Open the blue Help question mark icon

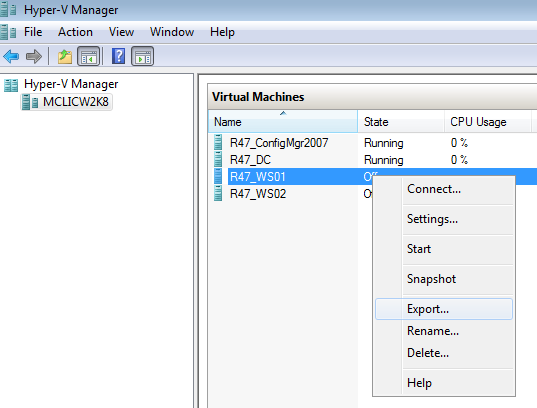[118, 56]
